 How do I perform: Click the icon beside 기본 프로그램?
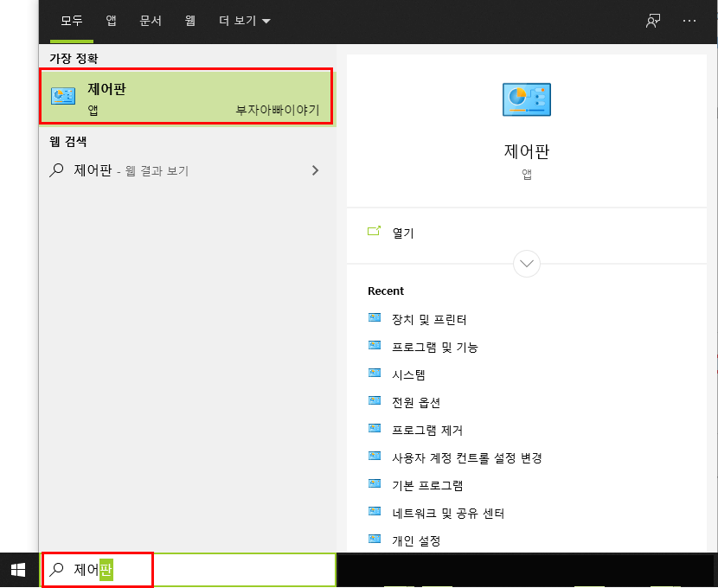[x=375, y=483]
